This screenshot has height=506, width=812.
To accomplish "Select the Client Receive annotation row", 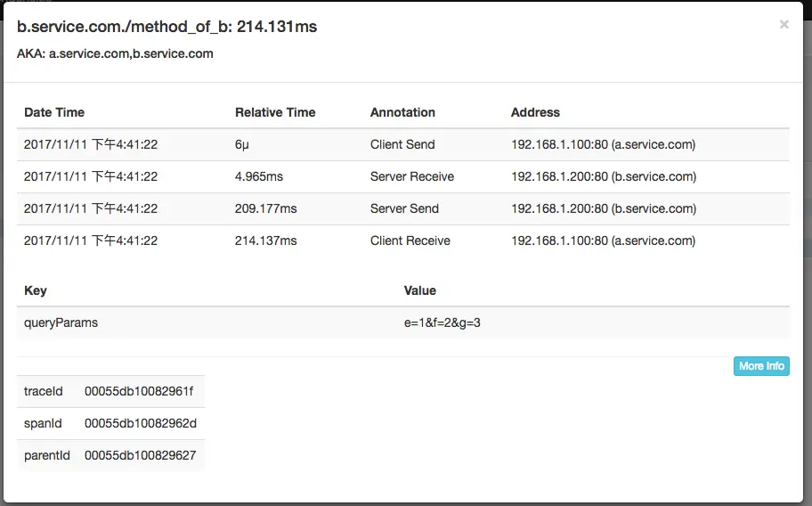I will point(403,241).
